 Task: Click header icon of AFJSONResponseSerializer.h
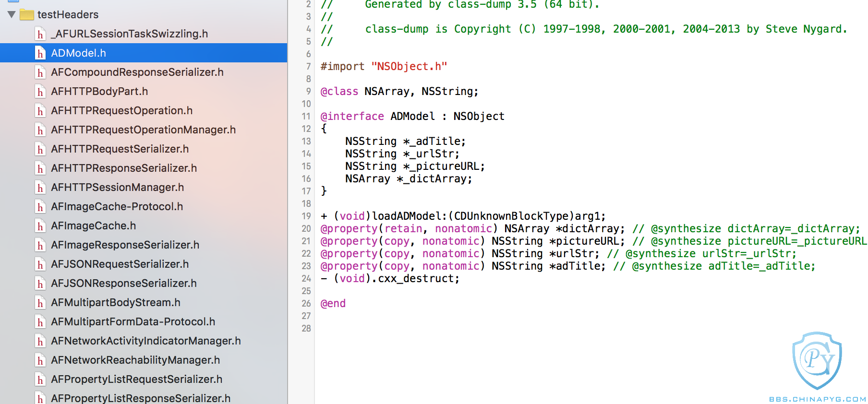40,284
